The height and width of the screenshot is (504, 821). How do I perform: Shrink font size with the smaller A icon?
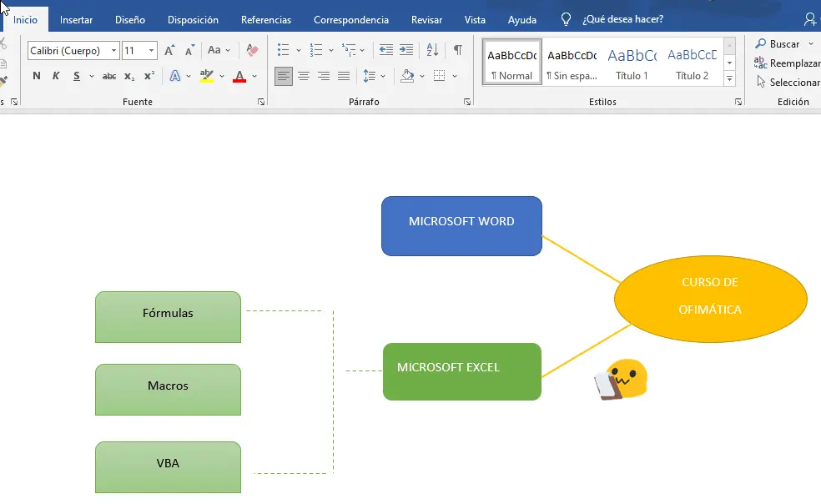(189, 50)
